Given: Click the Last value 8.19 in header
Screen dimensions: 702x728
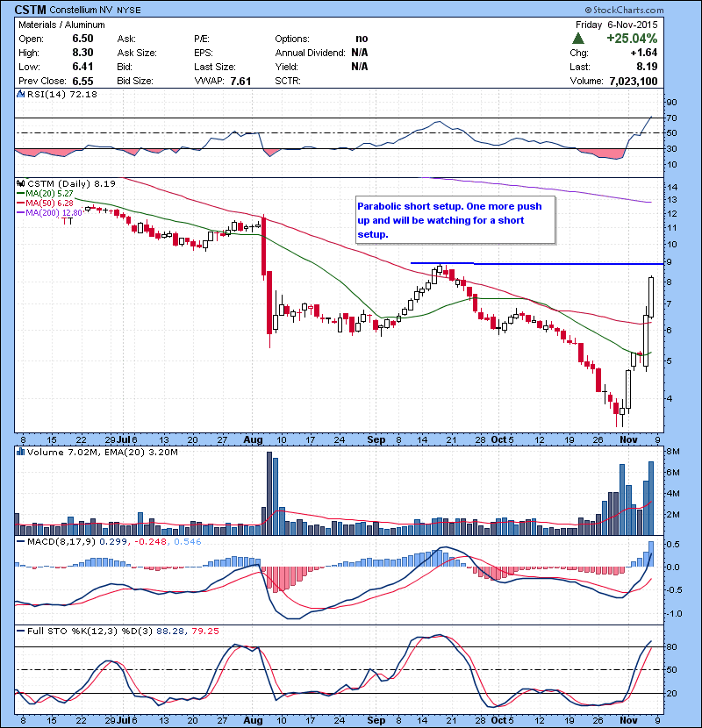Looking at the screenshot, I should click(x=647, y=67).
